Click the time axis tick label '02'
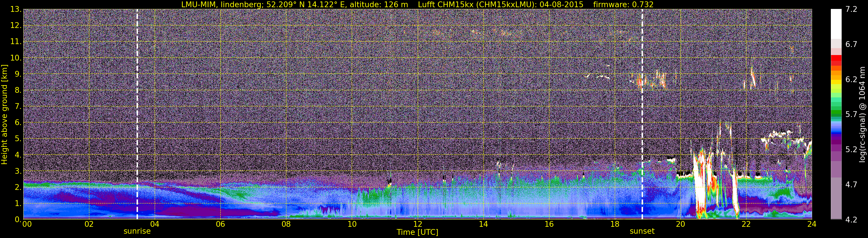The height and width of the screenshot is (238, 868). pyautogui.click(x=89, y=224)
